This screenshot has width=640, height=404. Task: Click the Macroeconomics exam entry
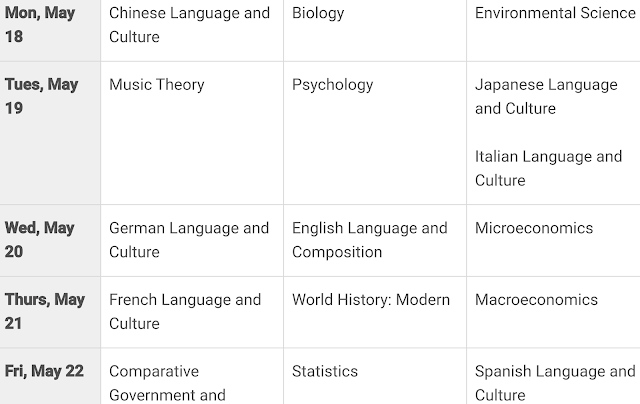coord(536,300)
